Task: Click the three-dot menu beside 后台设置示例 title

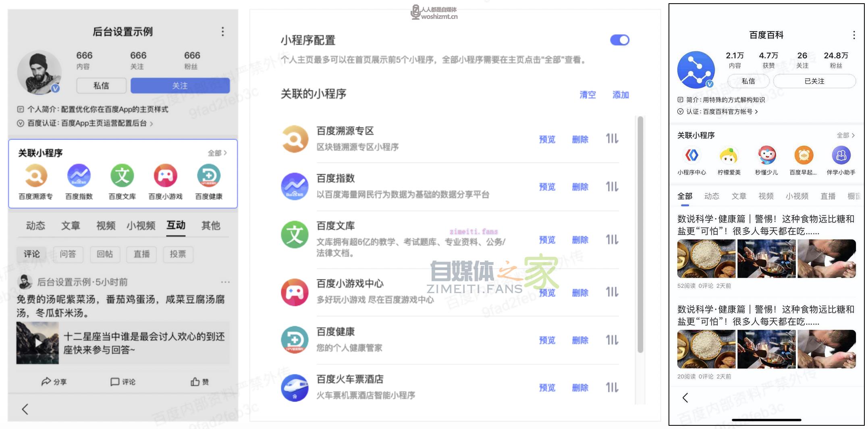Action: click(223, 32)
